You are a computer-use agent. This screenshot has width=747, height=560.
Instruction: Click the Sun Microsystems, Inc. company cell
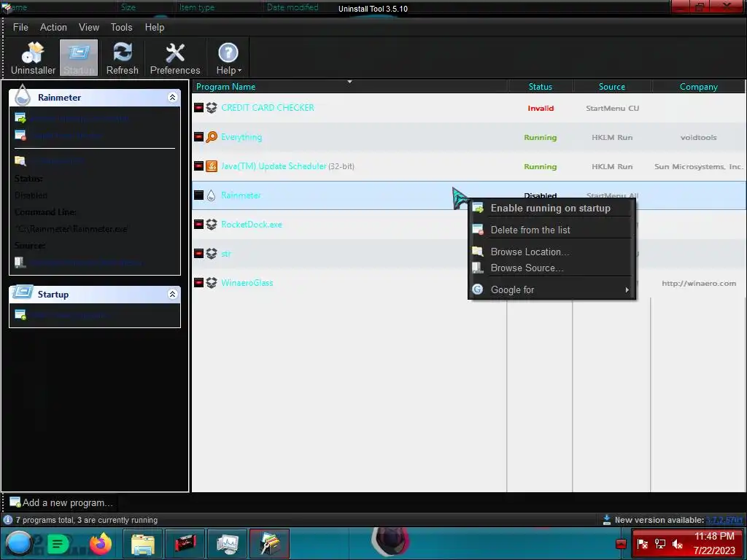pyautogui.click(x=698, y=166)
